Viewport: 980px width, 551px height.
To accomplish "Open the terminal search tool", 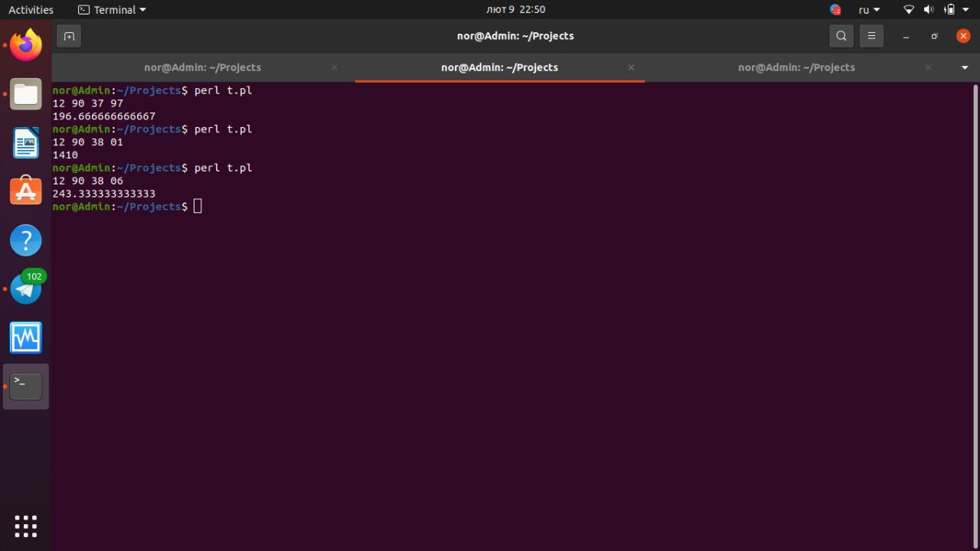I will [x=841, y=36].
